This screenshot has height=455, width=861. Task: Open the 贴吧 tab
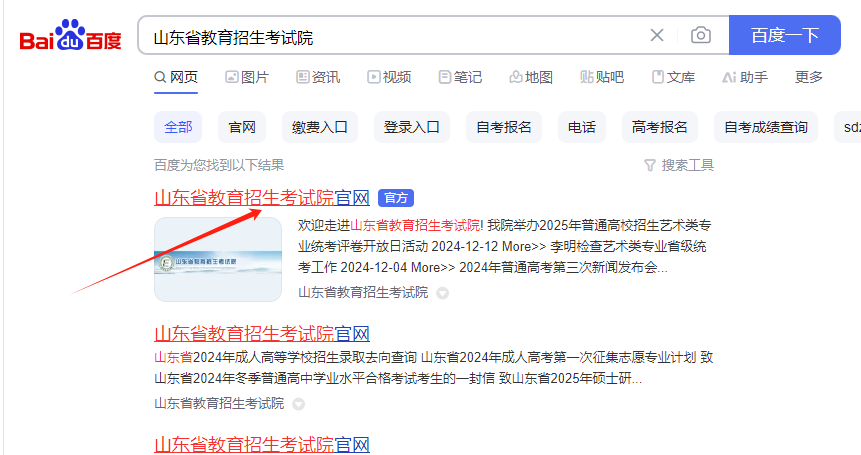[602, 77]
